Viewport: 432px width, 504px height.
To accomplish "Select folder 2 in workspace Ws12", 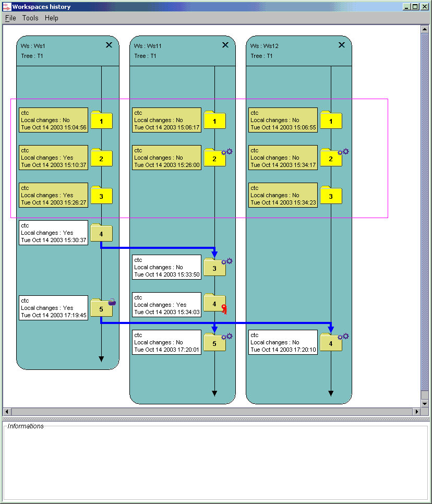I will coord(331,158).
